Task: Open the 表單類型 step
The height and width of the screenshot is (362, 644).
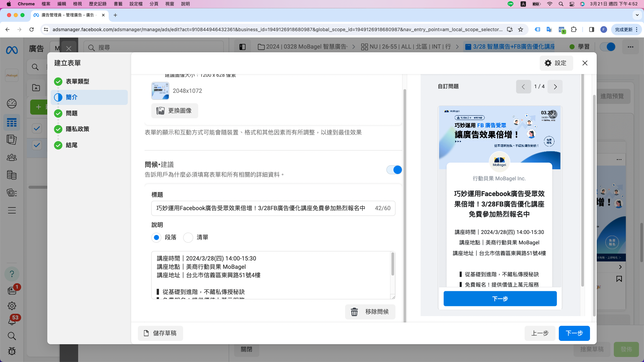Action: click(89, 81)
